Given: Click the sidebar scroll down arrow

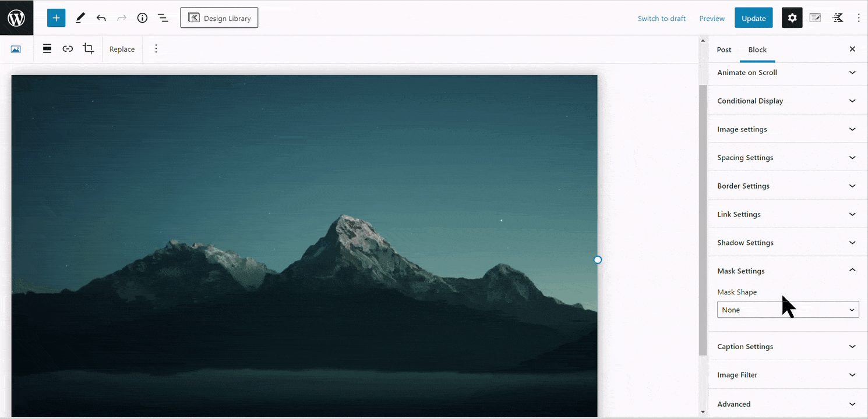Looking at the screenshot, I should click(x=703, y=413).
